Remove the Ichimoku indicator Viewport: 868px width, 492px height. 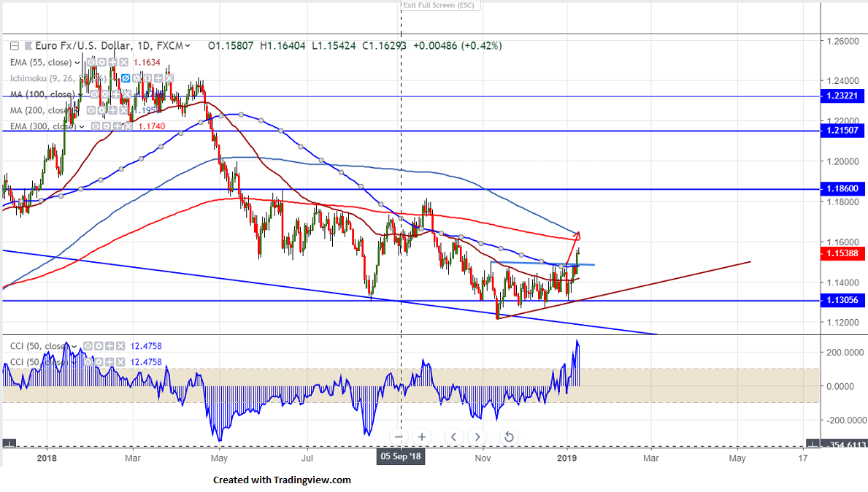[169, 78]
